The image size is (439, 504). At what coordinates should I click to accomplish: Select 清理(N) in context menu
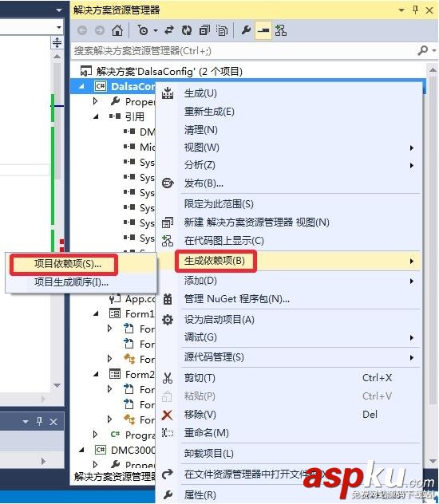click(x=289, y=130)
